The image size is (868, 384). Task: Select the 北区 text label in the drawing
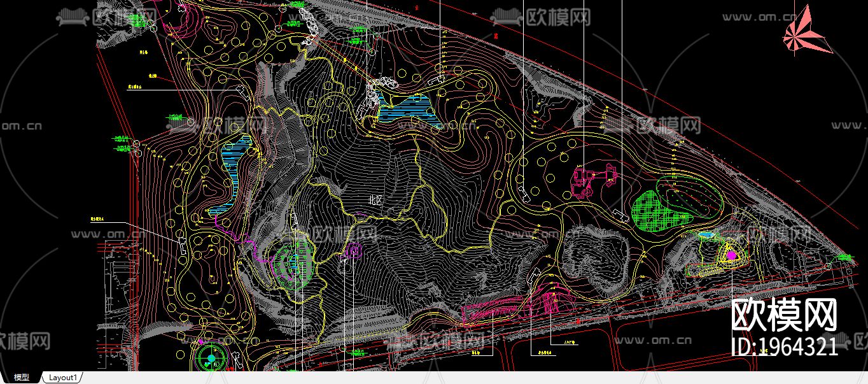coord(377,199)
